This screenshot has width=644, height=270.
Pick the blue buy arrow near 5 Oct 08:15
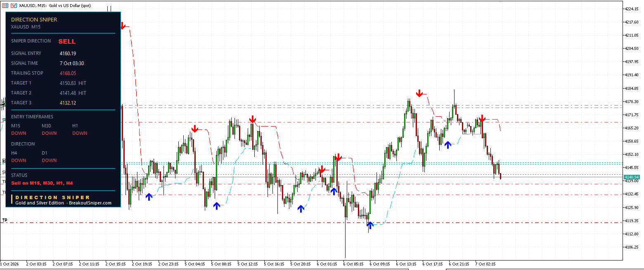click(217, 206)
